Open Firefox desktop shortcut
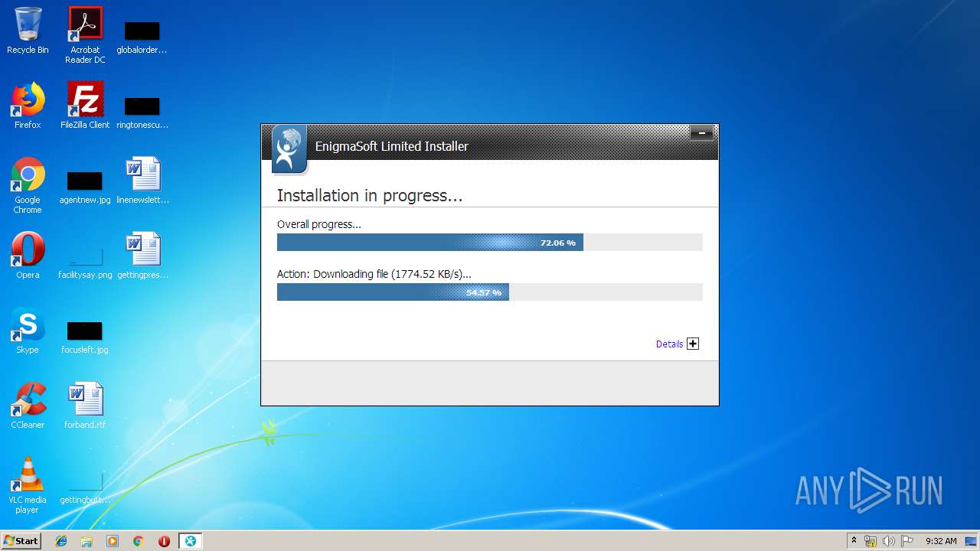Image resolution: width=980 pixels, height=551 pixels. coord(28,106)
